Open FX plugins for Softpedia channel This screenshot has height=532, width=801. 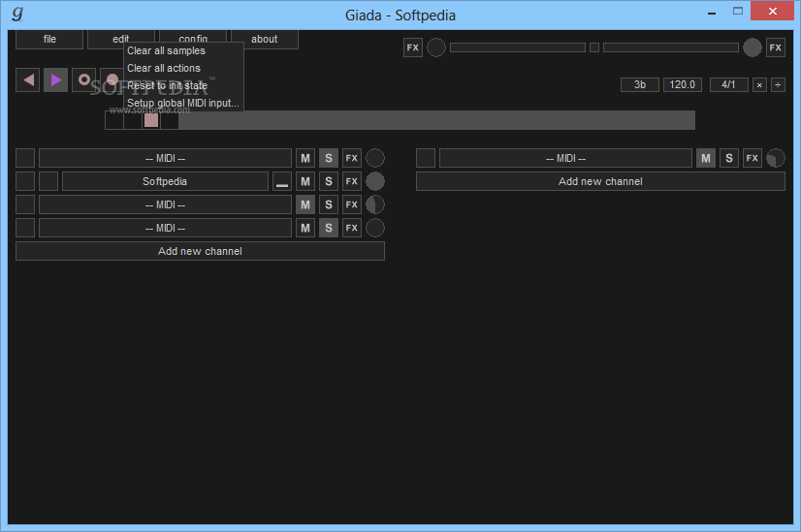click(x=352, y=181)
